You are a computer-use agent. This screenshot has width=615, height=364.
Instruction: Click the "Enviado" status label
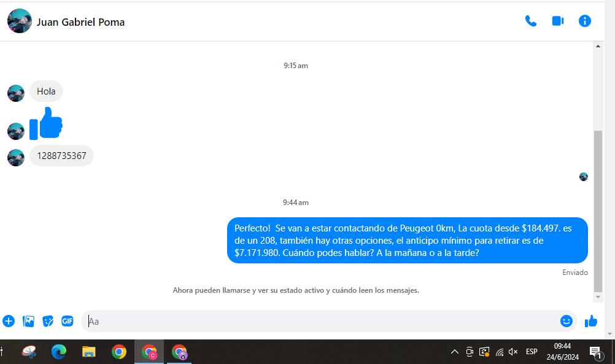(x=575, y=272)
